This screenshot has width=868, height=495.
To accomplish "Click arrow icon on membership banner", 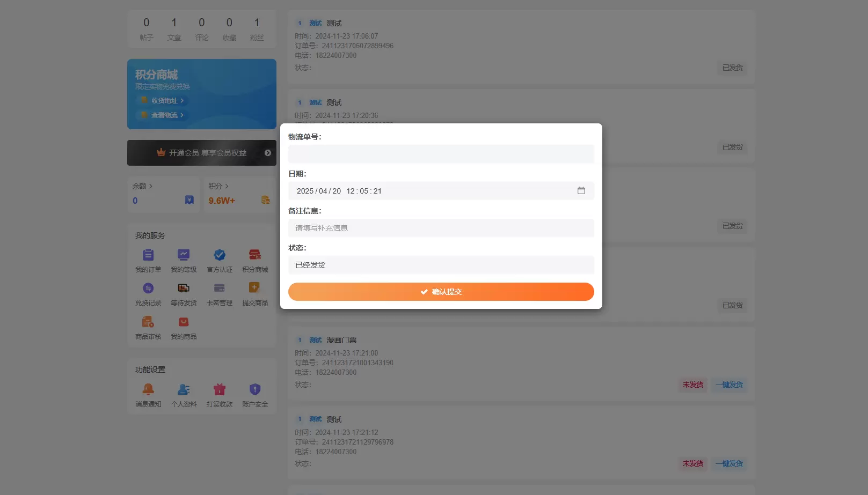I will [268, 153].
